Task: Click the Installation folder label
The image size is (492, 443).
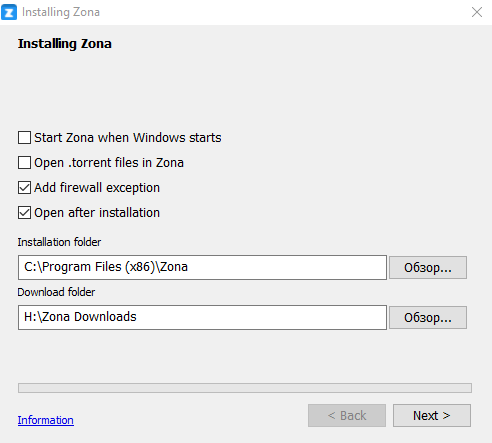Action: point(59,242)
